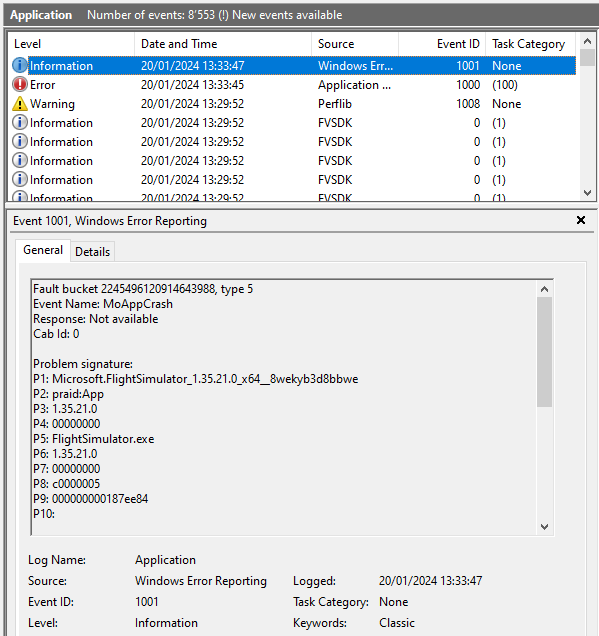Viewport: 599px width, 636px height.
Task: Click the New events available notice
Action: [x=287, y=15]
